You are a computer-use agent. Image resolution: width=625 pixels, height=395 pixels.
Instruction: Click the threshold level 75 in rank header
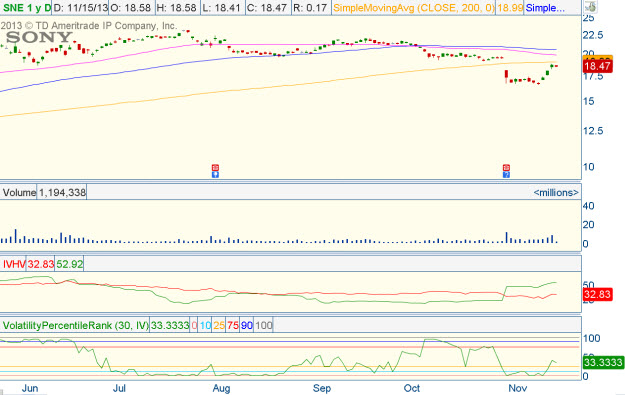[x=233, y=326]
